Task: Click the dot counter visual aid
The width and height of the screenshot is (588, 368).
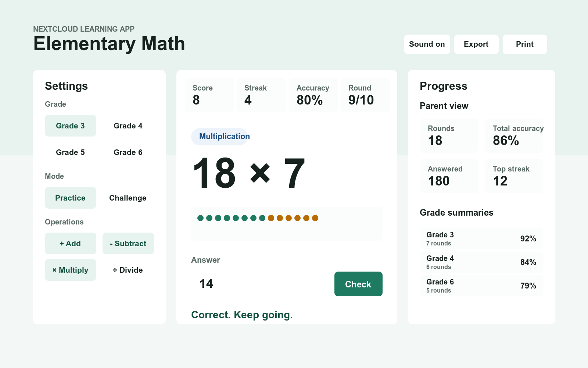Action: click(287, 224)
